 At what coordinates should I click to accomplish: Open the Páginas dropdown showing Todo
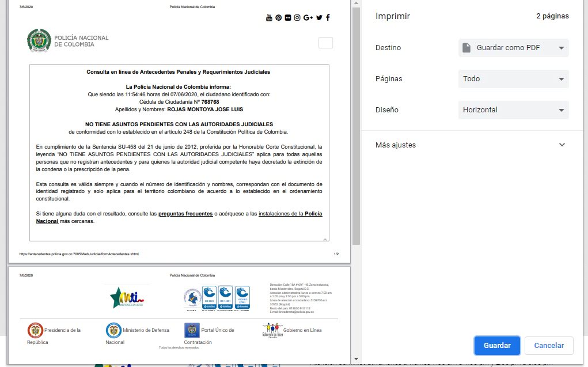point(513,79)
